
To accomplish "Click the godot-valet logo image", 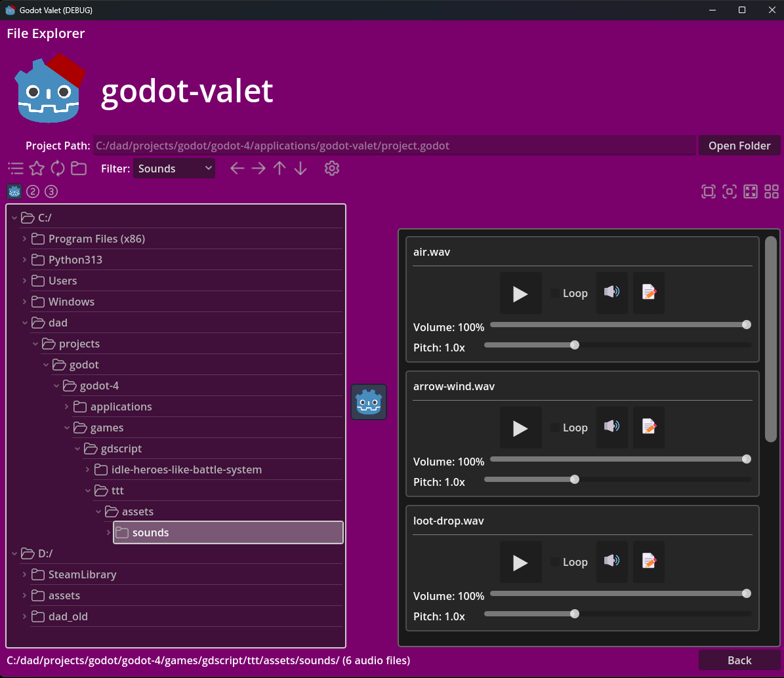I will [x=50, y=89].
